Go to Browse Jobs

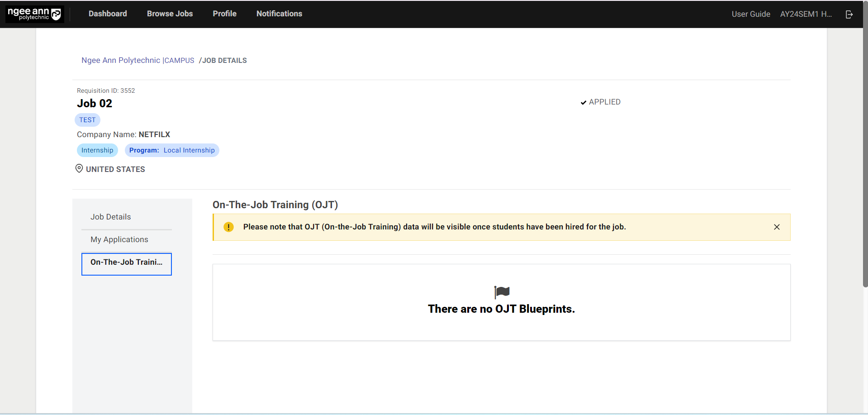click(x=170, y=14)
